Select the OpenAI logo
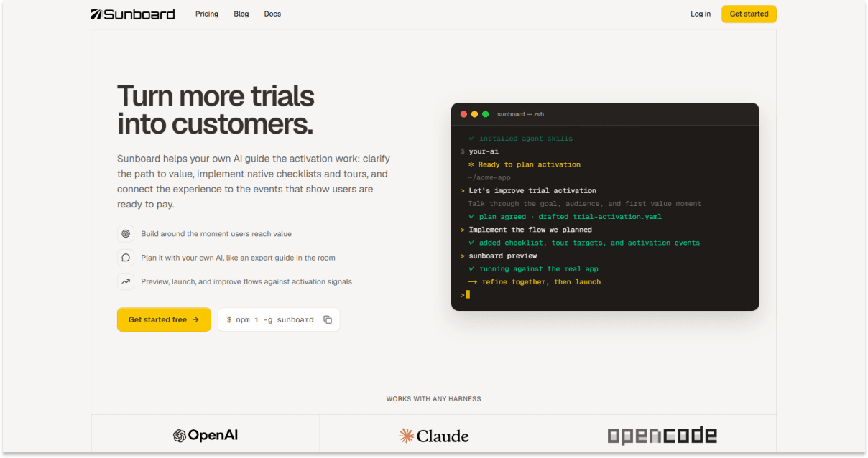The image size is (868, 458). [x=206, y=436]
